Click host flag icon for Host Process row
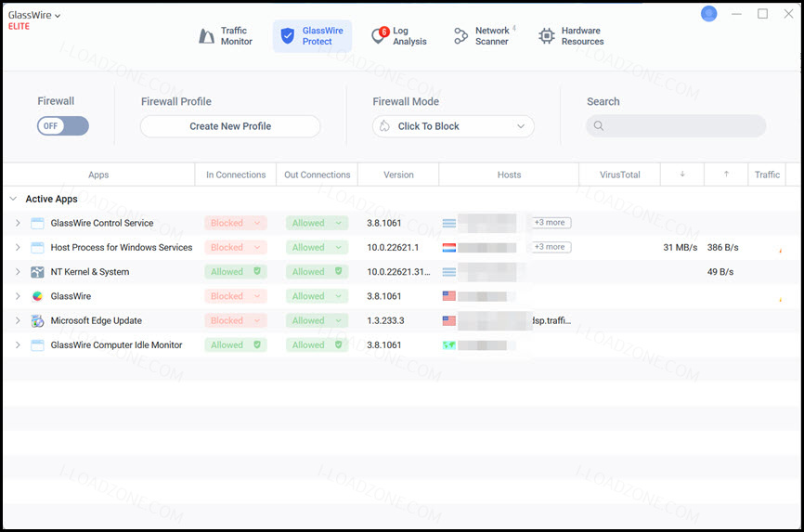804x532 pixels. point(449,247)
